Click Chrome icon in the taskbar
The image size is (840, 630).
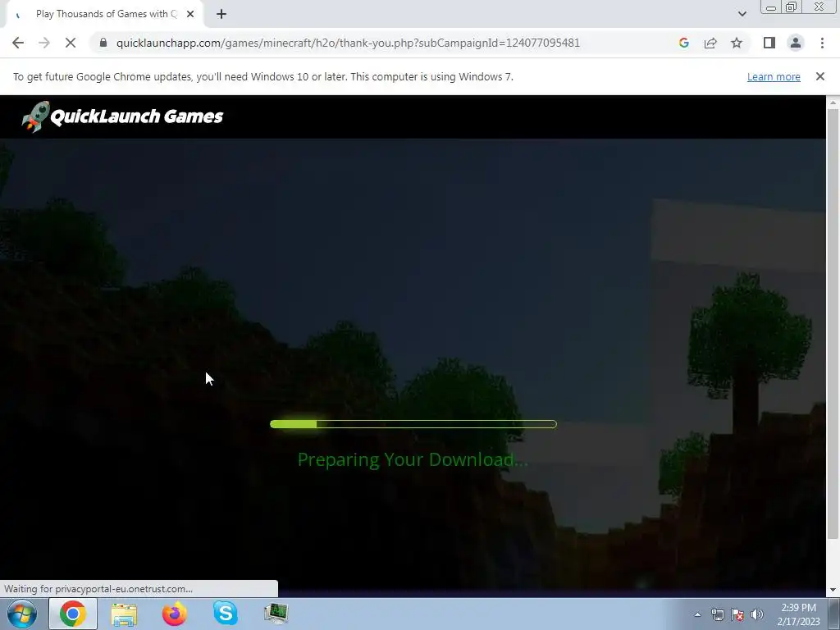point(73,614)
